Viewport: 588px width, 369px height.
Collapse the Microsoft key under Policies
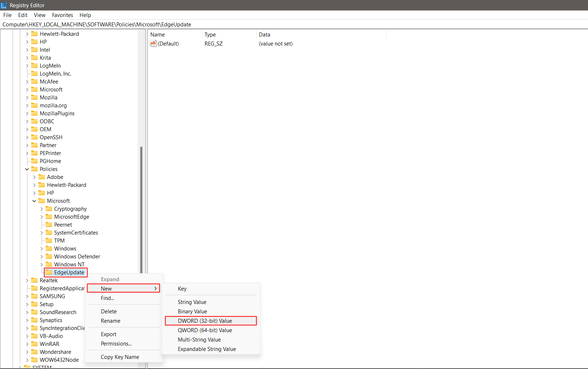(x=34, y=201)
